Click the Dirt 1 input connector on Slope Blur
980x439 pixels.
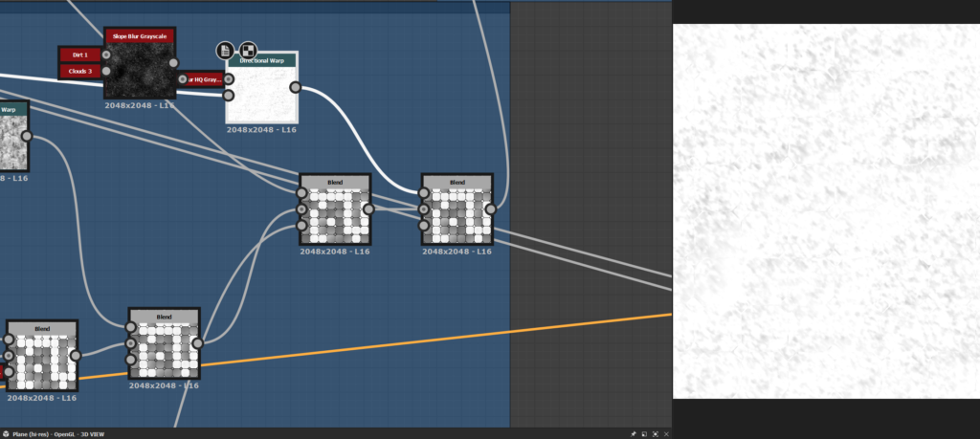[x=106, y=55]
